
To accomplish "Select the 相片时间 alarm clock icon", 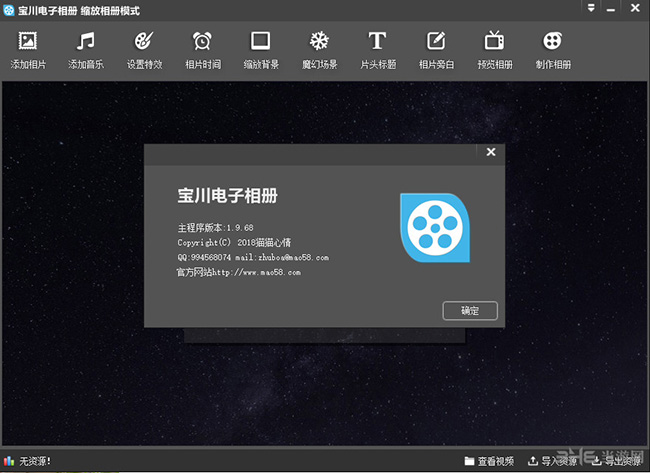I will coord(202,42).
